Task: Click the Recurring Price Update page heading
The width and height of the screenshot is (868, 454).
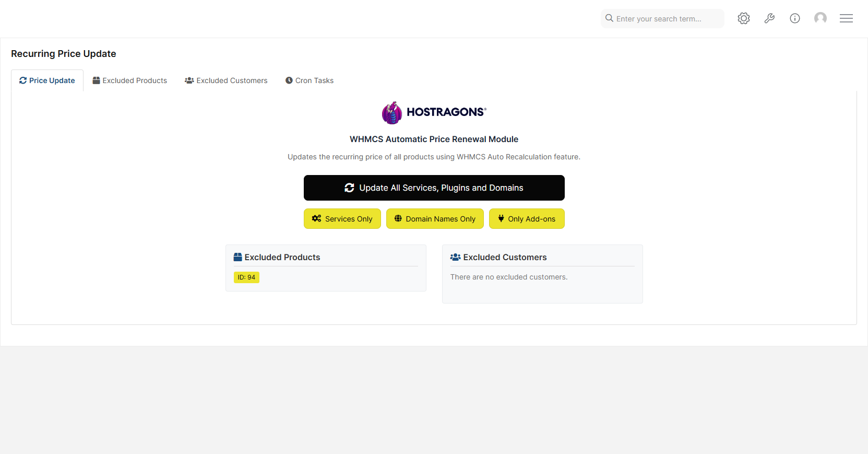Action: point(64,54)
